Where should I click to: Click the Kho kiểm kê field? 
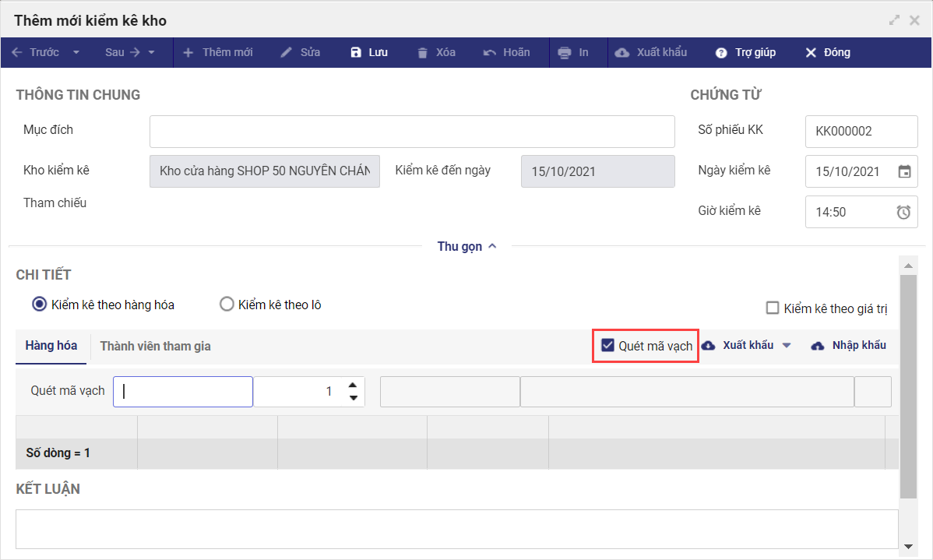click(264, 171)
